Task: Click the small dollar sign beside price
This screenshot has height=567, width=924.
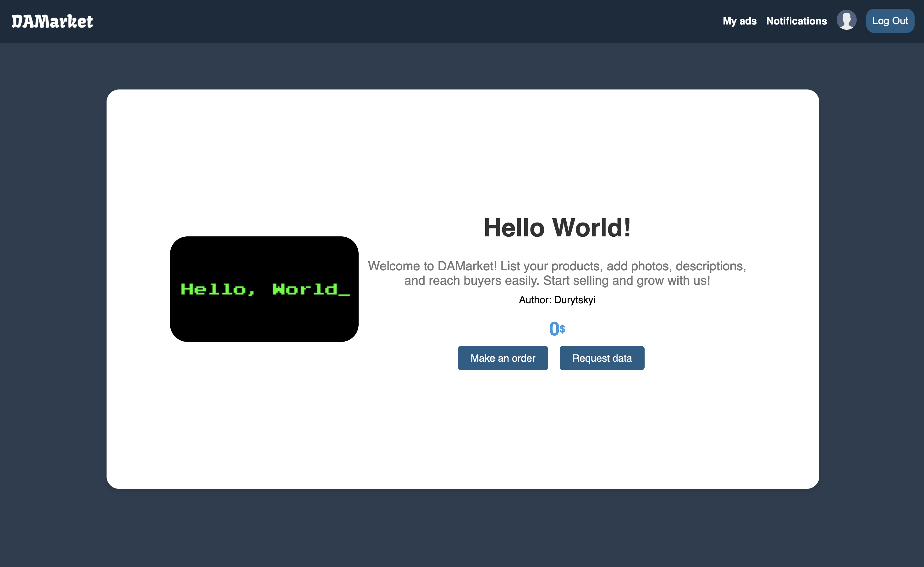Action: [x=562, y=329]
